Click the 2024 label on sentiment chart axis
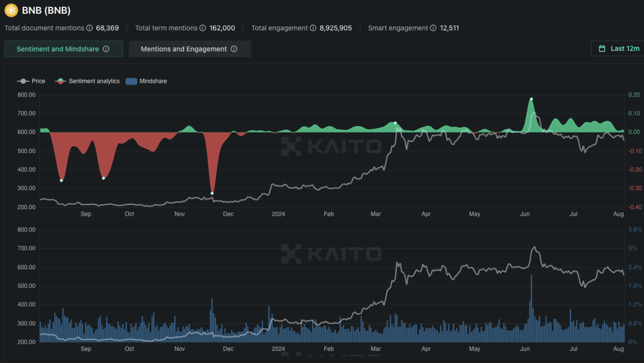 278,214
